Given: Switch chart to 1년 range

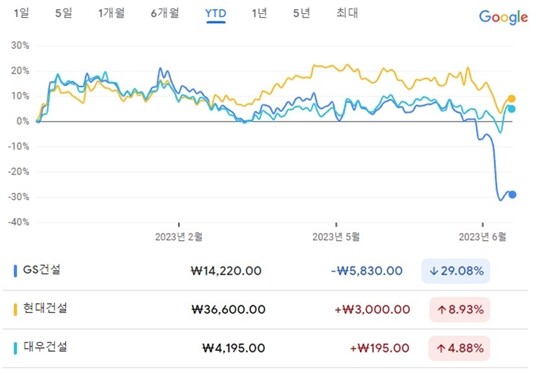Looking at the screenshot, I should (259, 13).
